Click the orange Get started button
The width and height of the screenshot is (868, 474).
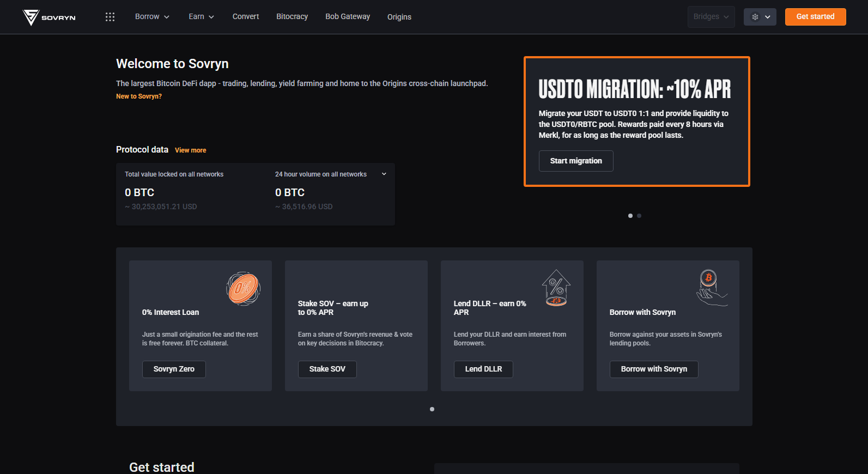click(816, 17)
